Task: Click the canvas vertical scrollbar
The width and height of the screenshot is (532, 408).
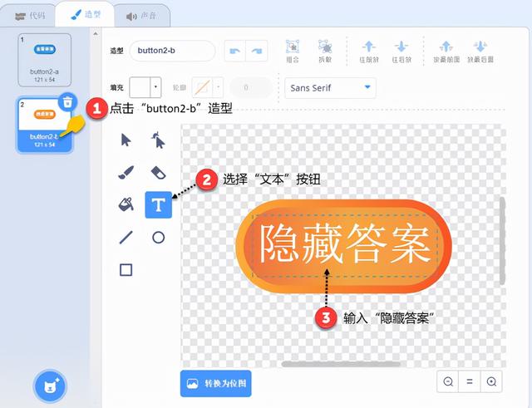Action: coord(502,240)
